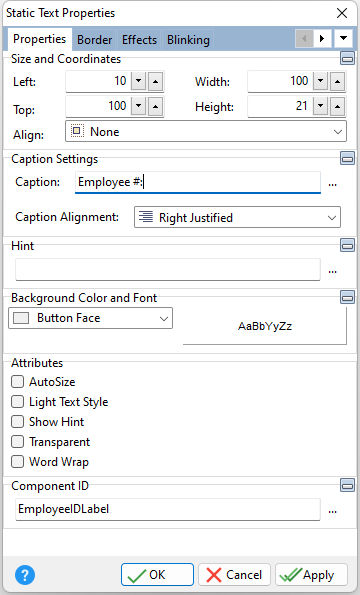Enable the Show Hint checkbox
Viewport: 360px width, 595px height.
(17, 422)
